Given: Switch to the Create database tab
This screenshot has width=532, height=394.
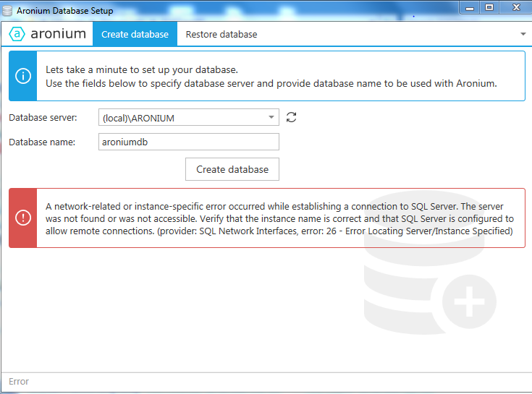Looking at the screenshot, I should click(135, 34).
